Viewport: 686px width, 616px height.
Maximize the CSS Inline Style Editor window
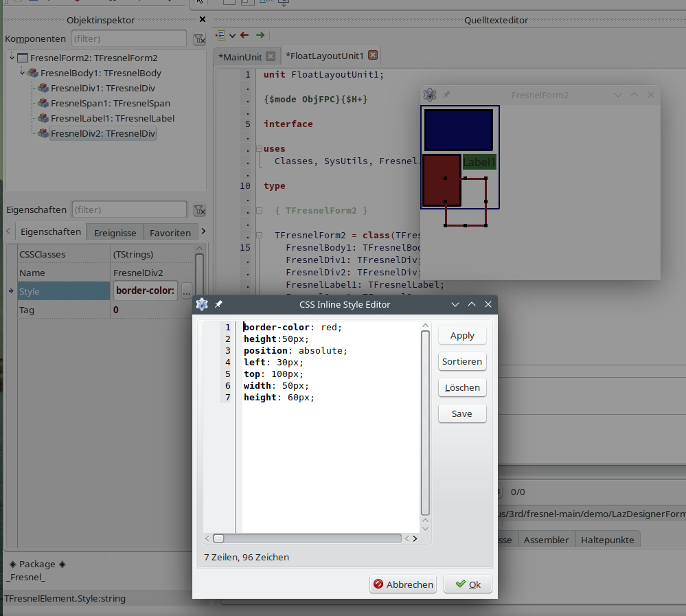click(x=472, y=304)
